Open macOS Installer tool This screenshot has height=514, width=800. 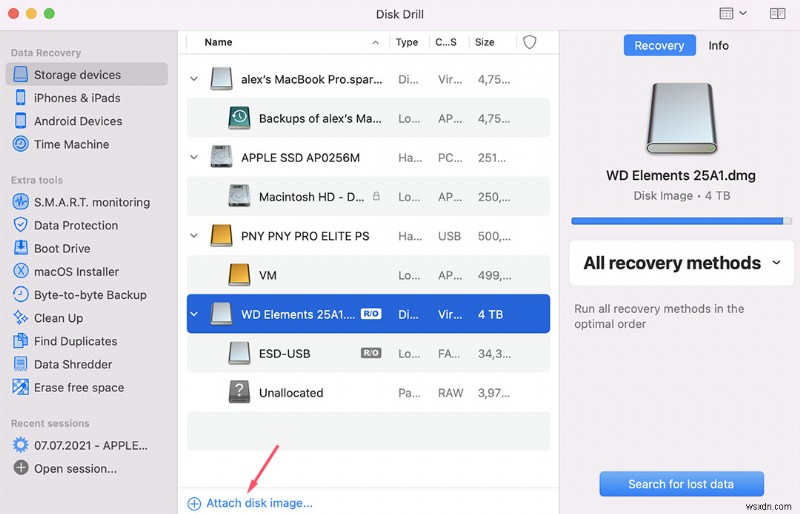pos(77,272)
